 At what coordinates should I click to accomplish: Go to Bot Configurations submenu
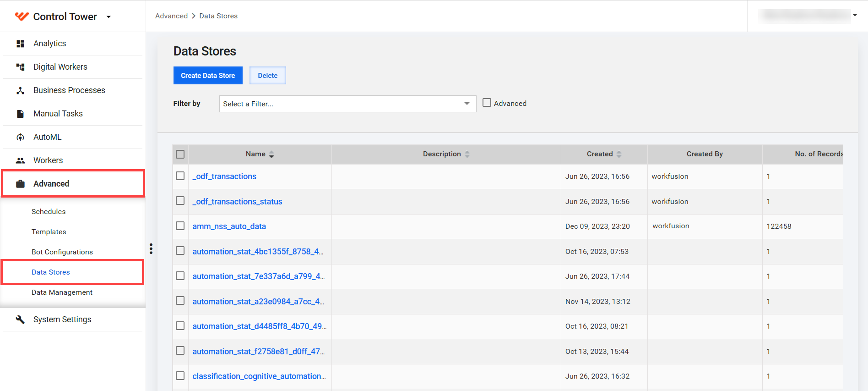tap(62, 252)
